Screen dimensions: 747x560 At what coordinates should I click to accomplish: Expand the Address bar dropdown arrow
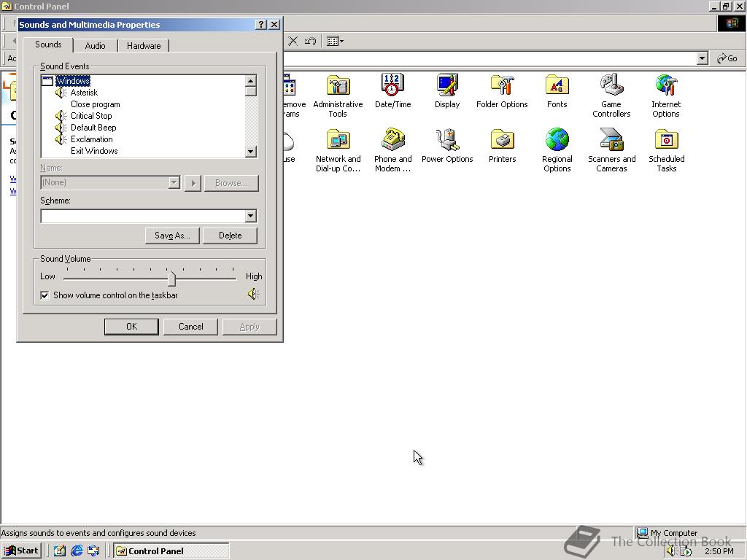pyautogui.click(x=702, y=58)
